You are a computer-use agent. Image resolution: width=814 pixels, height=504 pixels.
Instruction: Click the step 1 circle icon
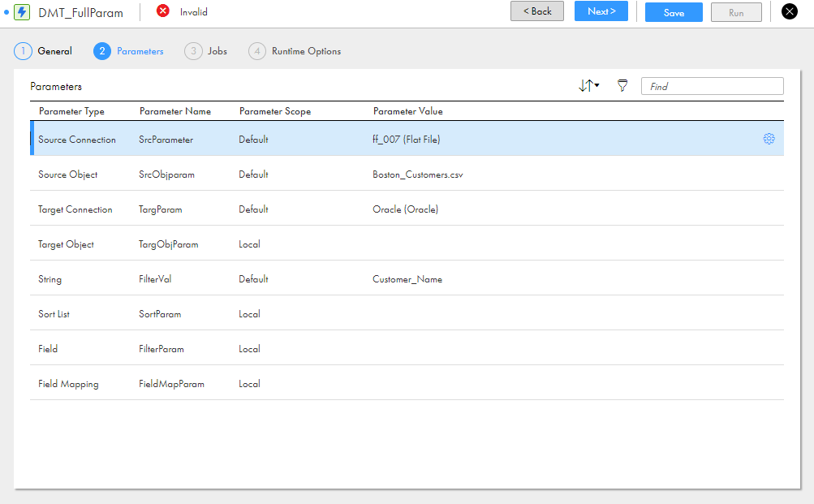[23, 51]
